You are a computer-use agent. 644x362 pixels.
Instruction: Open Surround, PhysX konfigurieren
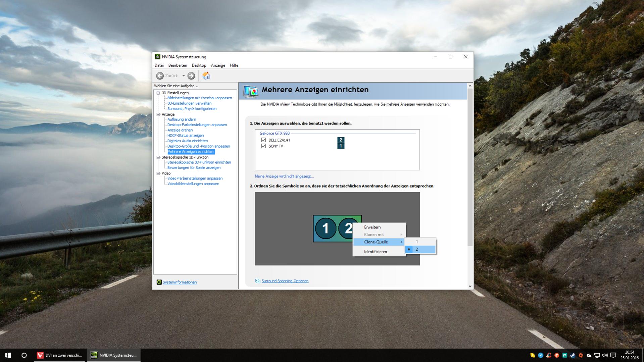(x=192, y=109)
